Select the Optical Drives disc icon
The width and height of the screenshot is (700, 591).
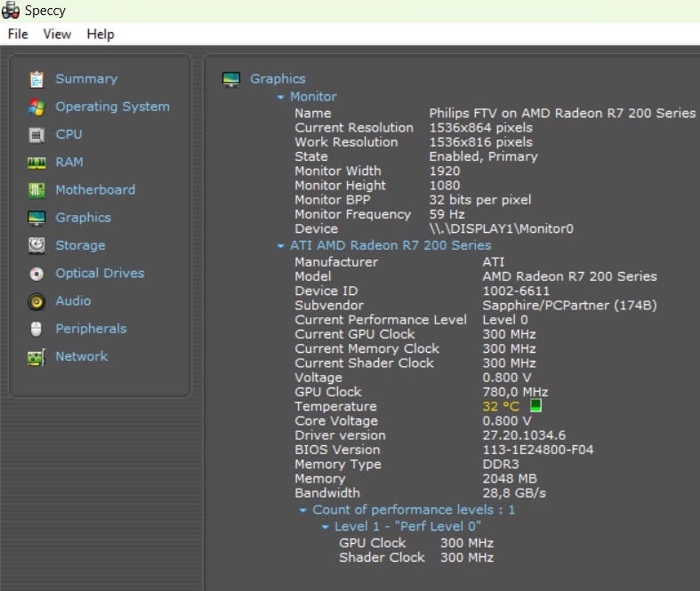36,274
